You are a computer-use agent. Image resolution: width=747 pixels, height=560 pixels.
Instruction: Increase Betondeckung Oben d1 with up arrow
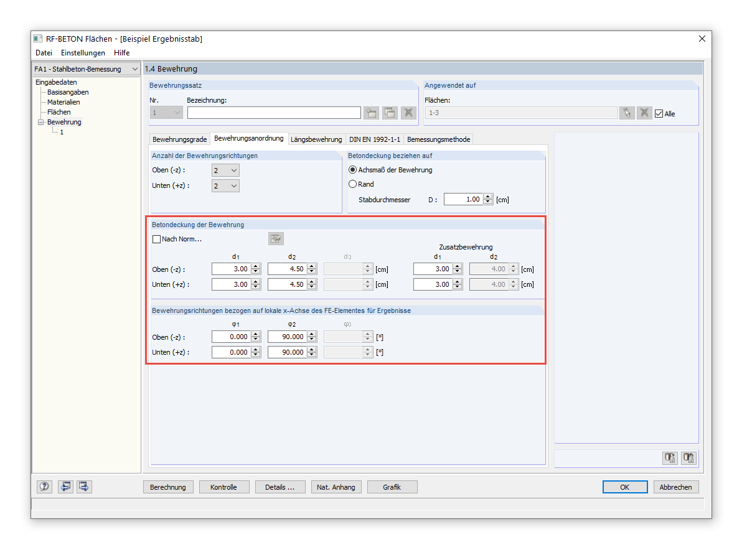255,266
